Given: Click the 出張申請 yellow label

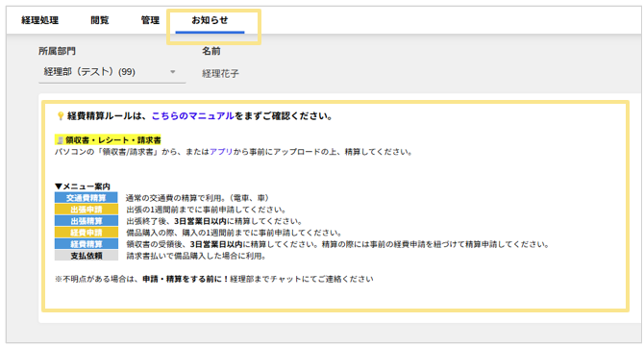Looking at the screenshot, I should pyautogui.click(x=87, y=210).
